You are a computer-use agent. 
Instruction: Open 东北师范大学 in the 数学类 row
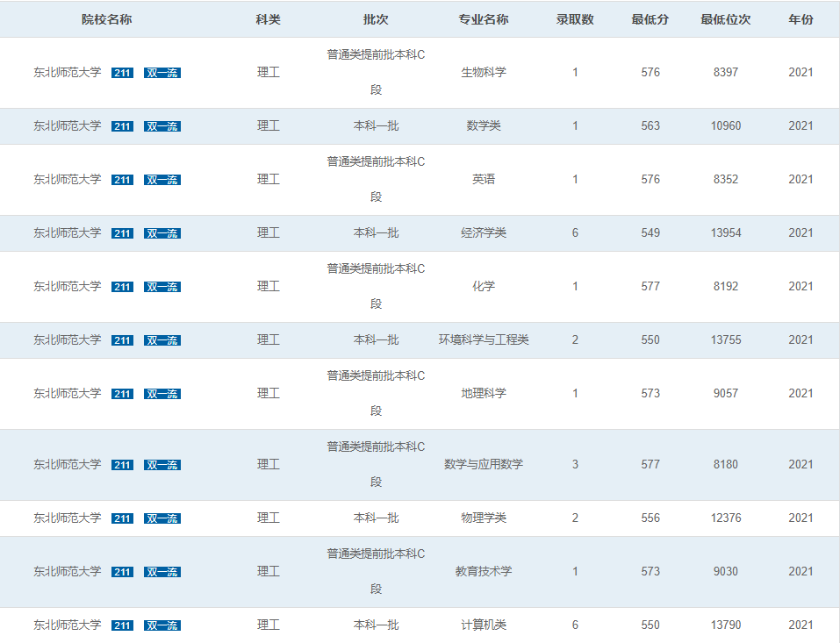pos(68,125)
